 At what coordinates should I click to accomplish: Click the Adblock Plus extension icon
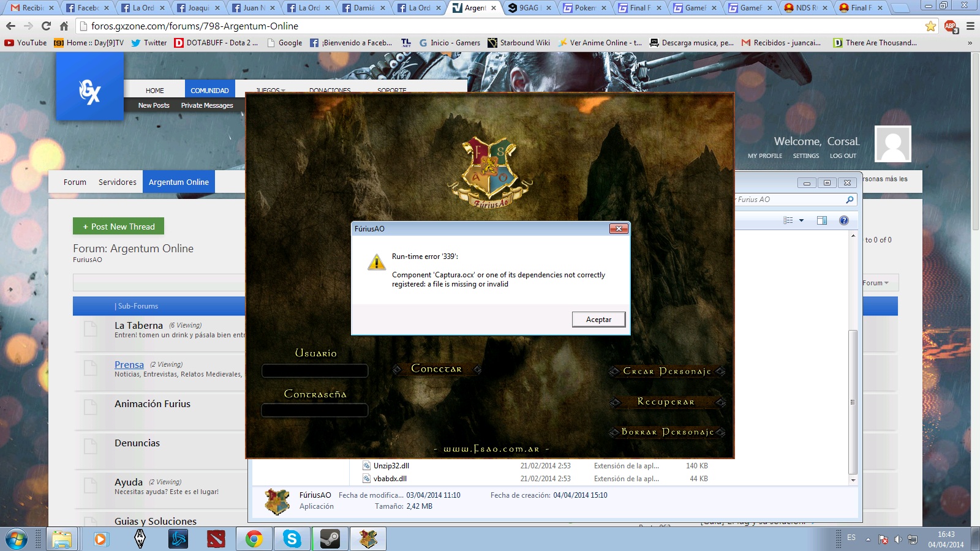point(951,26)
